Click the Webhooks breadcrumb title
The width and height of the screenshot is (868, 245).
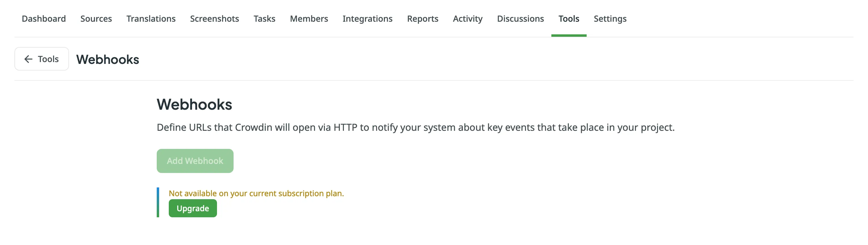click(x=108, y=60)
